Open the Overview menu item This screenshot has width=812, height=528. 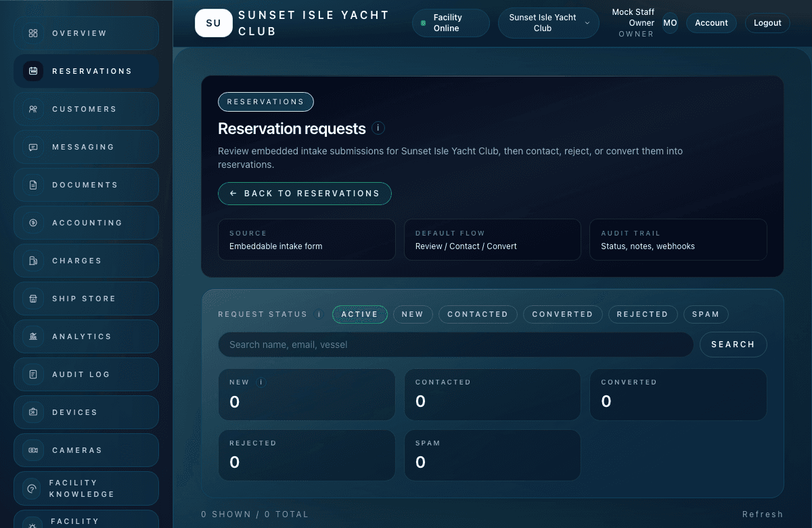coord(86,33)
